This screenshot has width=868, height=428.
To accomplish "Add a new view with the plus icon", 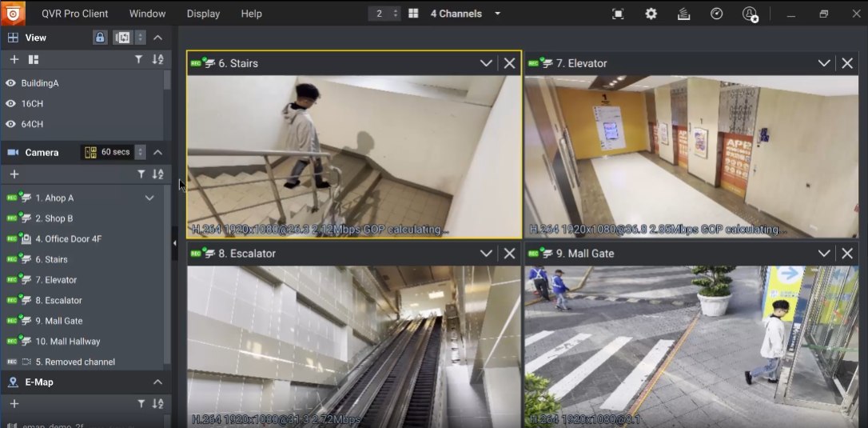I will pos(14,59).
